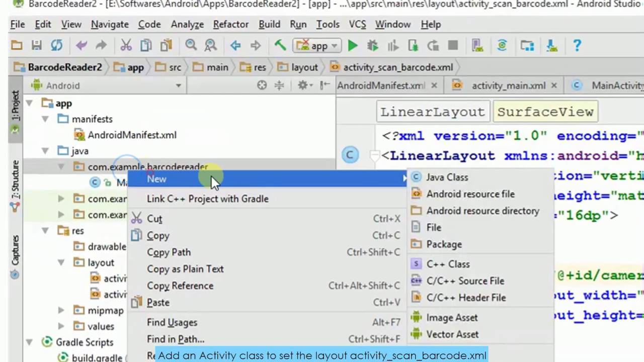Open the Build menu
Screen dimensions: 644x362
pyautogui.click(x=269, y=24)
